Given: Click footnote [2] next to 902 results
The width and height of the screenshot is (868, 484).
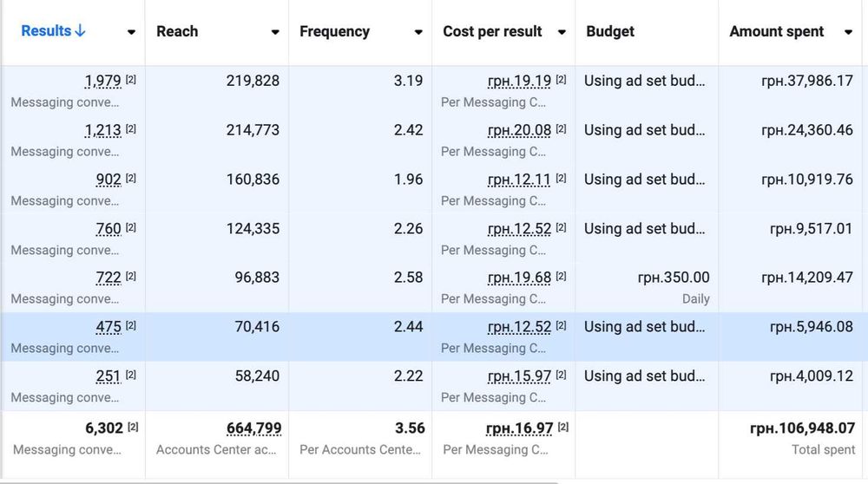Looking at the screenshot, I should [x=131, y=179].
